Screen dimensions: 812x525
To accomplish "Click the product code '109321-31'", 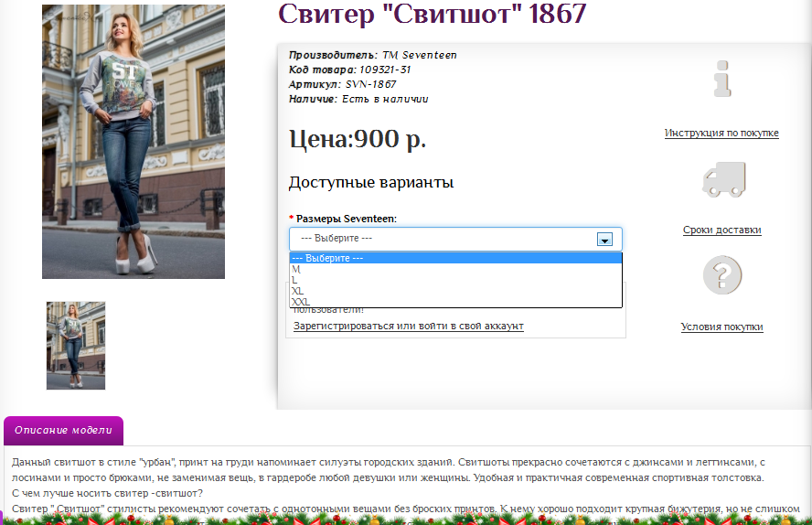I will coord(385,70).
